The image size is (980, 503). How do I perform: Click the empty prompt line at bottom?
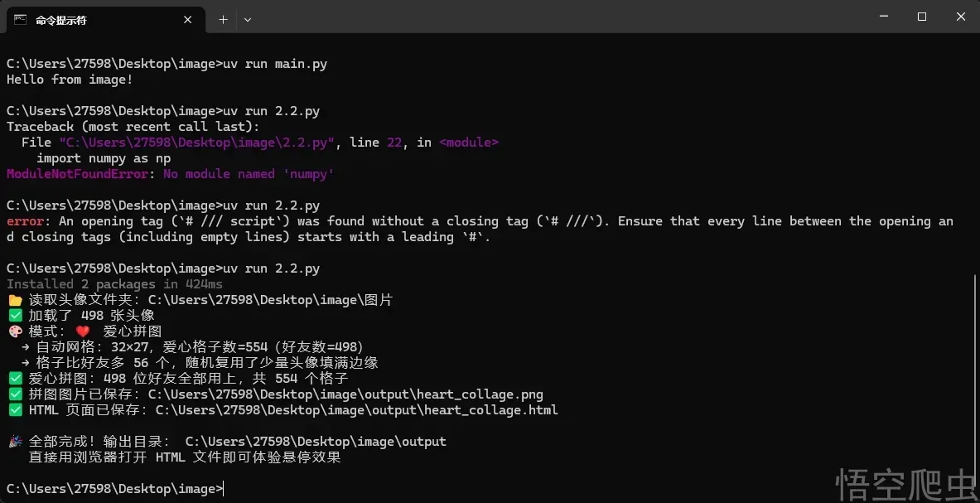coord(114,489)
